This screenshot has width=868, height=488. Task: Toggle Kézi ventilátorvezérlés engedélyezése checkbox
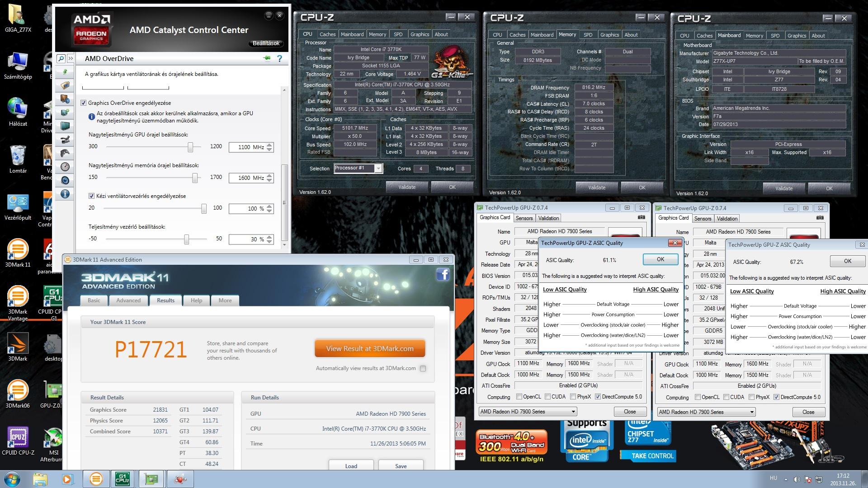pyautogui.click(x=91, y=196)
